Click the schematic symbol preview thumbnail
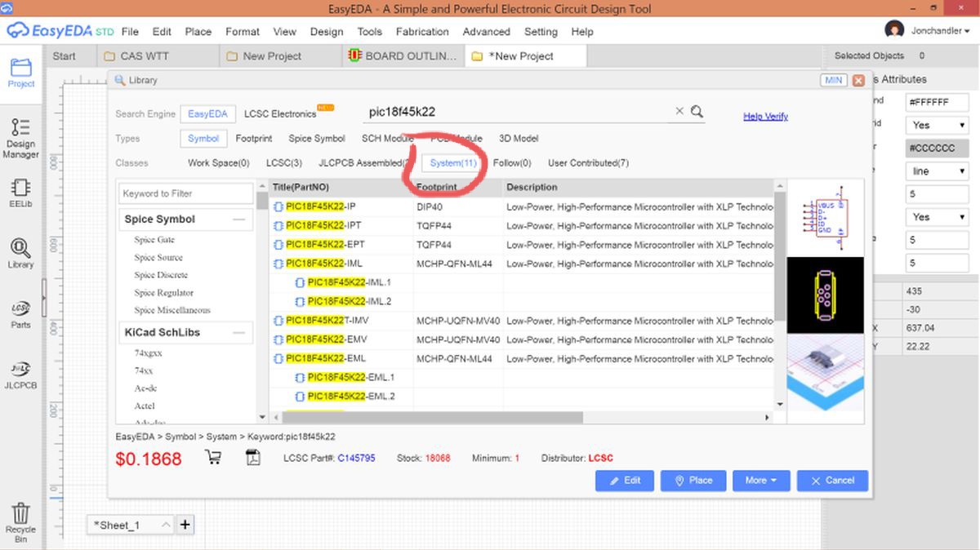This screenshot has height=550, width=980. click(x=825, y=218)
